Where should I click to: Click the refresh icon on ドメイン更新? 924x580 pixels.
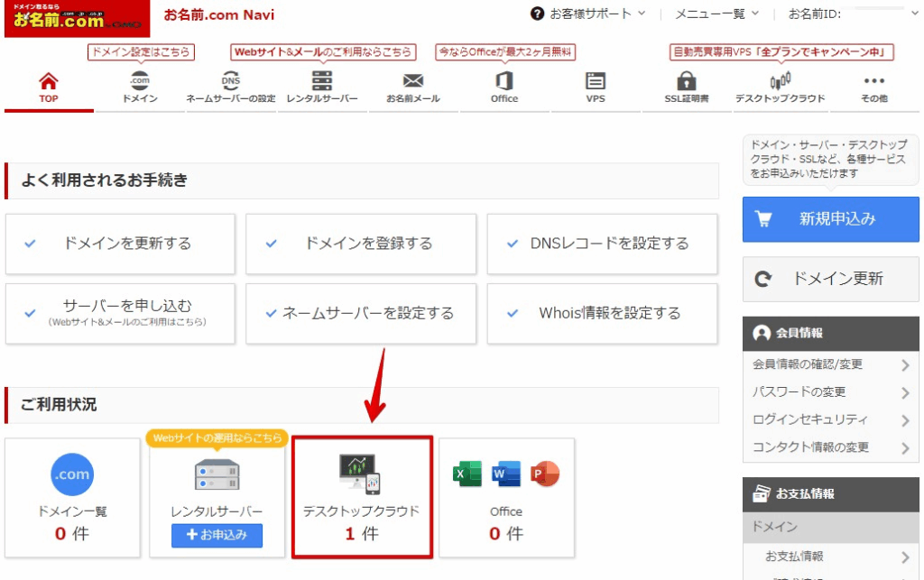pos(763,279)
